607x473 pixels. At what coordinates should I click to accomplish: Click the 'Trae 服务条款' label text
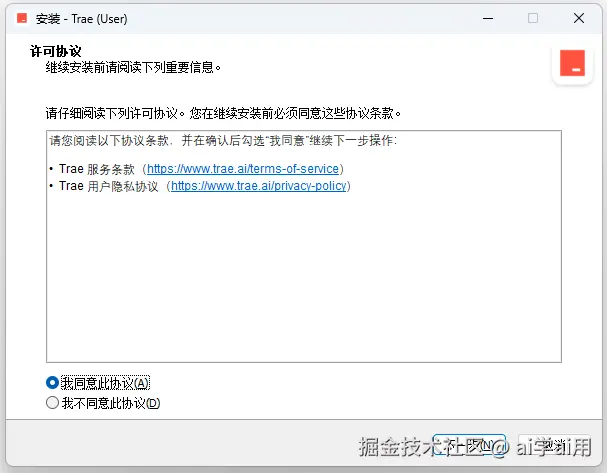[x=97, y=169]
